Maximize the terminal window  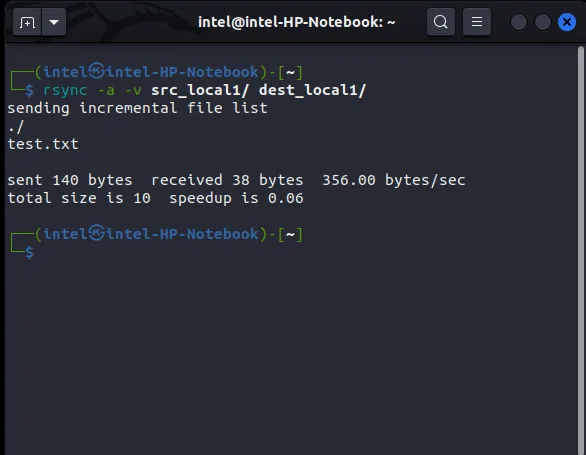[x=543, y=22]
